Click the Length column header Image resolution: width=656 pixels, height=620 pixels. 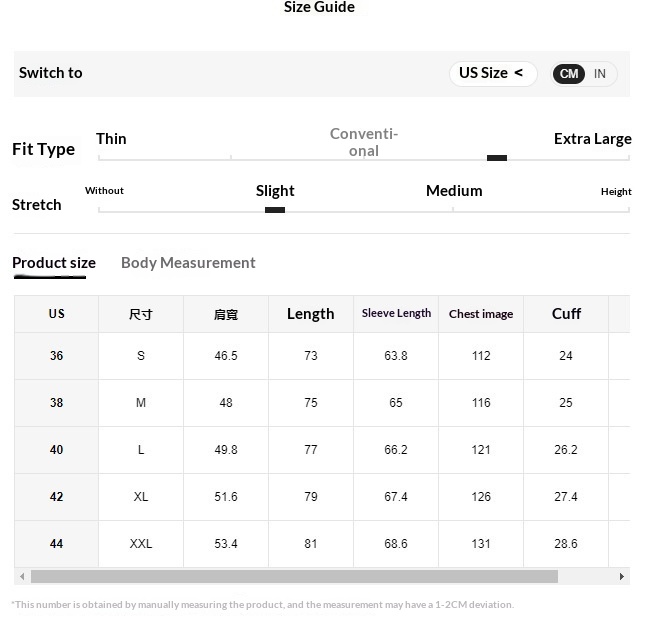point(310,314)
